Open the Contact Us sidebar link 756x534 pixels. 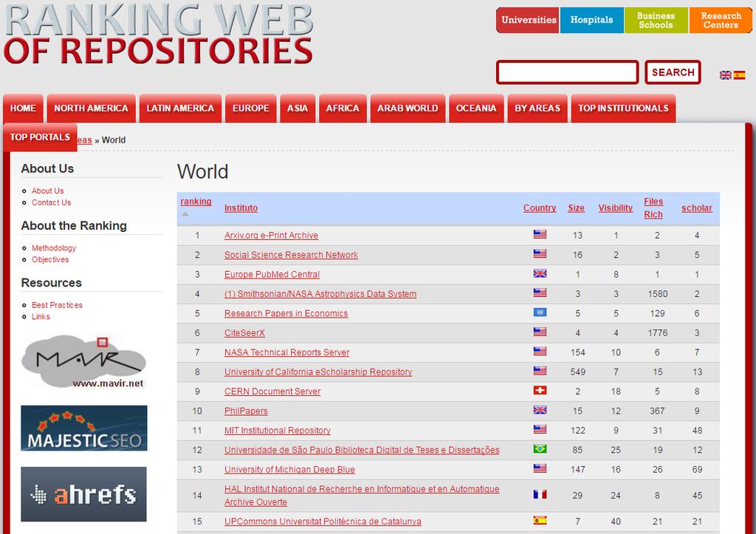pos(51,202)
